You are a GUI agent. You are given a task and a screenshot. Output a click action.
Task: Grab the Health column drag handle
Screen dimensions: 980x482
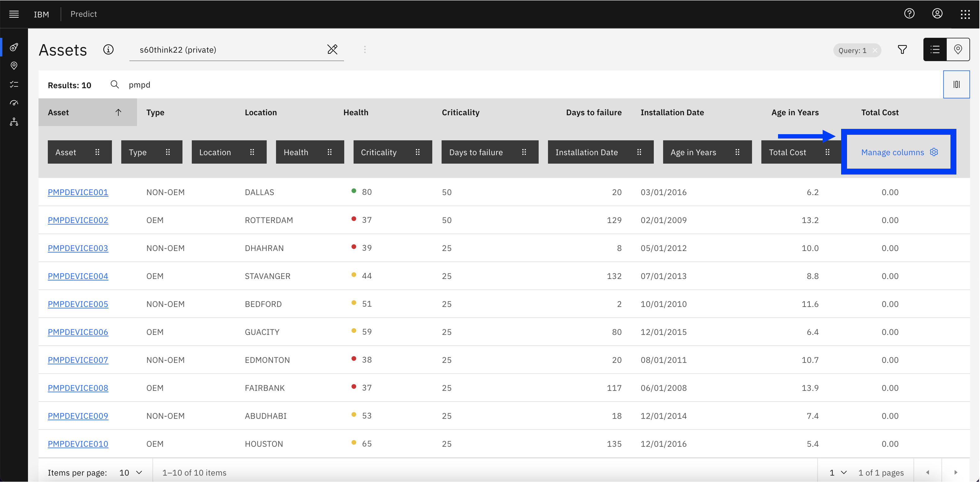coord(329,152)
